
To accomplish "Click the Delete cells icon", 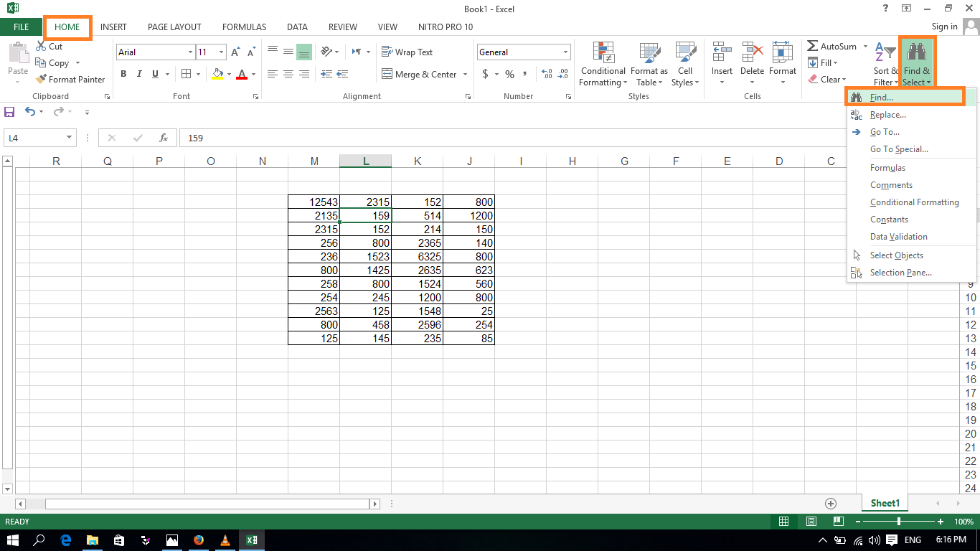I will click(752, 53).
